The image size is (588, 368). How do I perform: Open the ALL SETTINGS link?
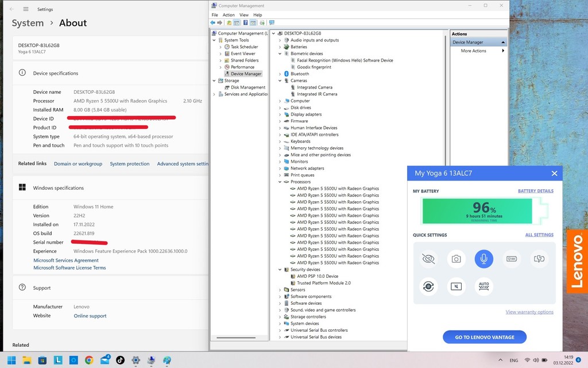tap(539, 235)
